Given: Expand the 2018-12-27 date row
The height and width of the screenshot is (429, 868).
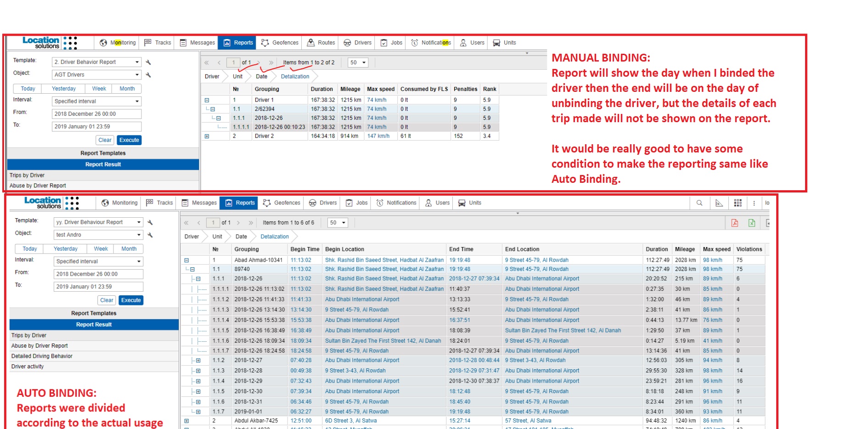Looking at the screenshot, I should point(198,361).
